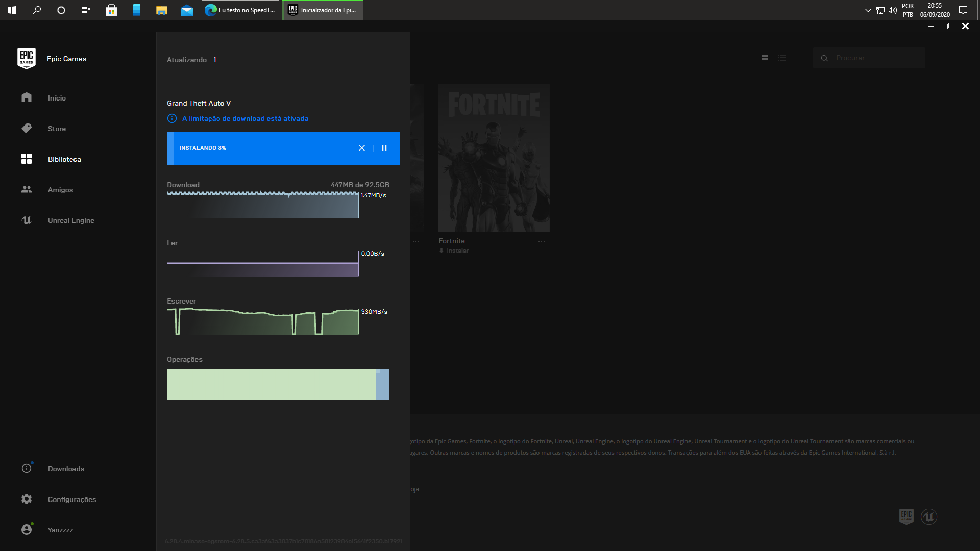Click the 447MB de 92.5GB download size
This screenshot has width=980, height=551.
tap(360, 185)
